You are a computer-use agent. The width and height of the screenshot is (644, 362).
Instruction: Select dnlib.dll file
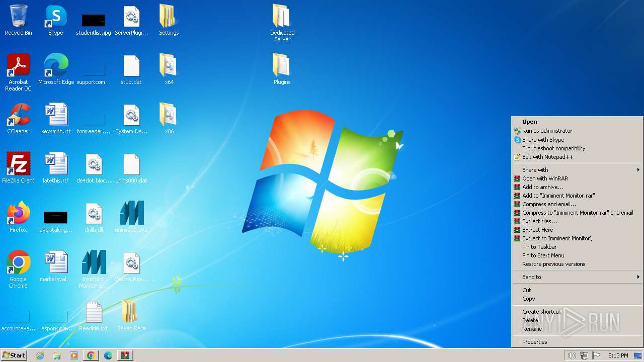click(x=94, y=217)
